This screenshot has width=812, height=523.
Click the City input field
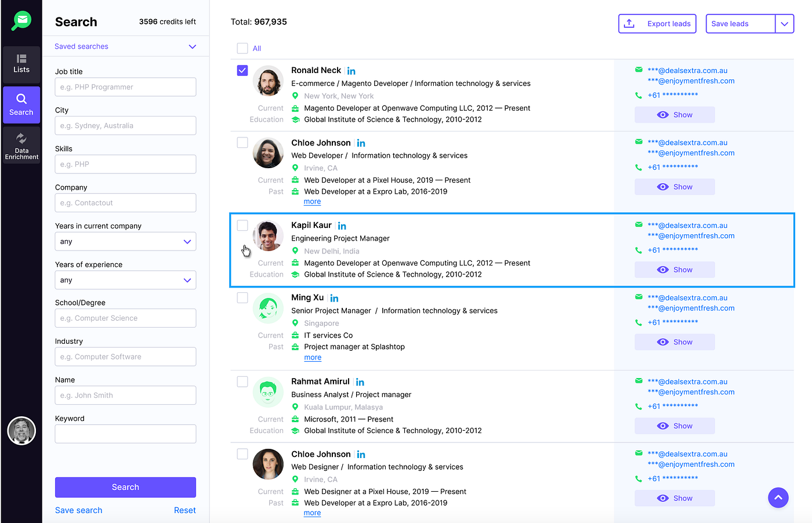click(x=125, y=125)
